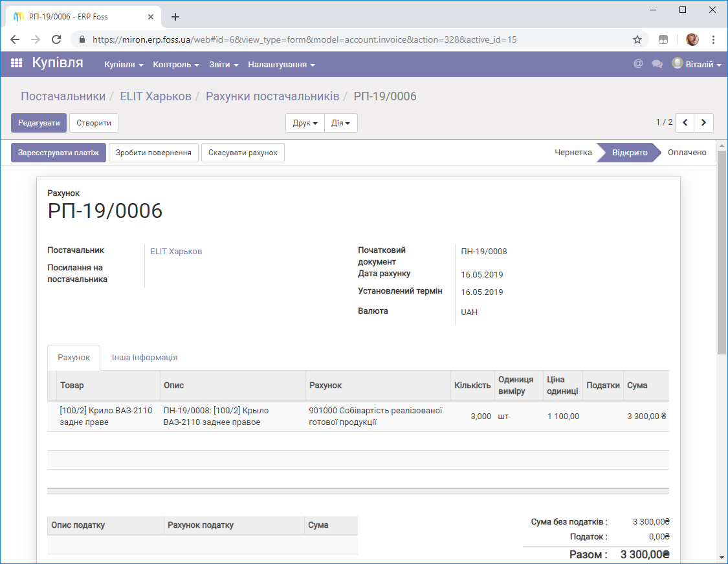Click Разом total 3 300,00₴
728x564 pixels.
click(x=645, y=555)
